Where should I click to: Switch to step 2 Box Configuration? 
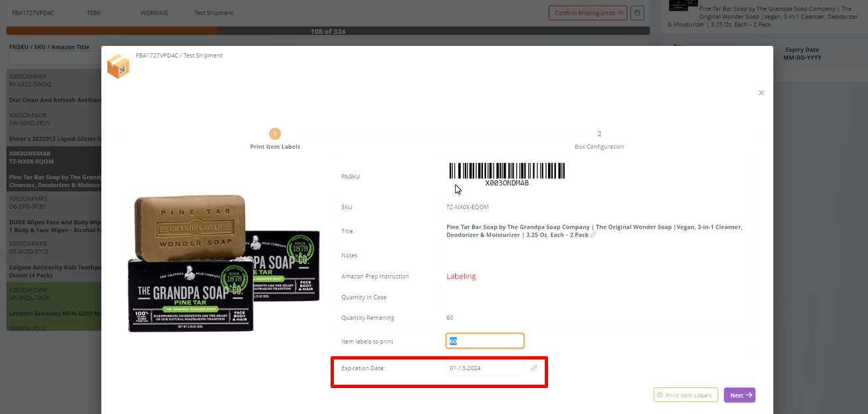coord(599,134)
